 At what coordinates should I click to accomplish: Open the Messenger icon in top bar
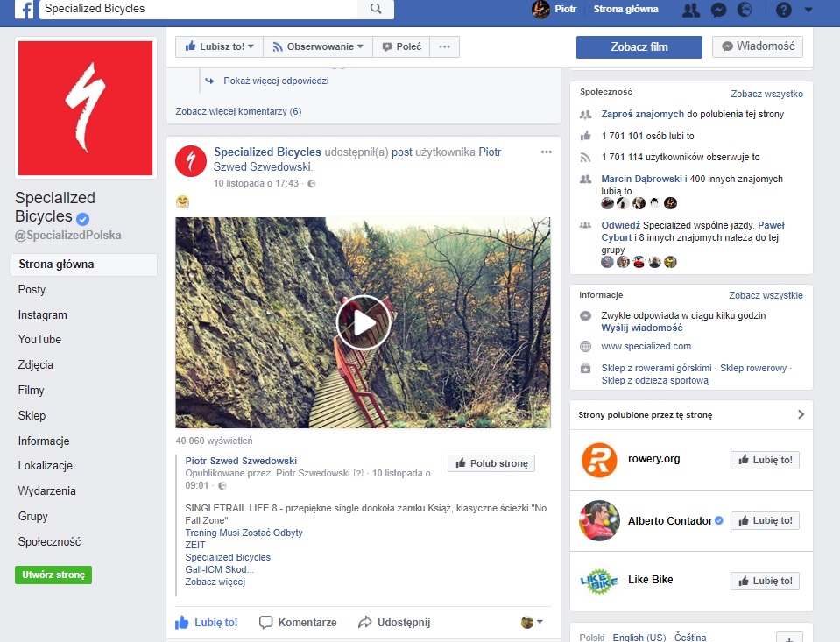(718, 10)
